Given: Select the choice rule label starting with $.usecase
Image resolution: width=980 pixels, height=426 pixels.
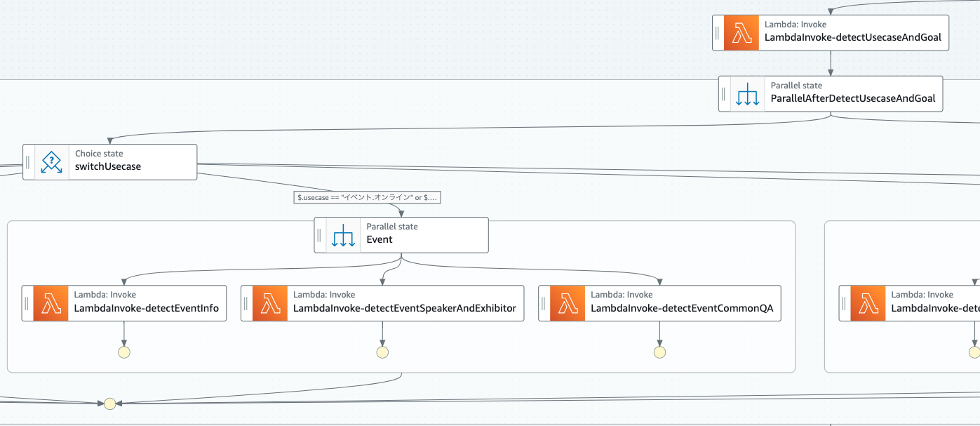Looking at the screenshot, I should point(367,198).
